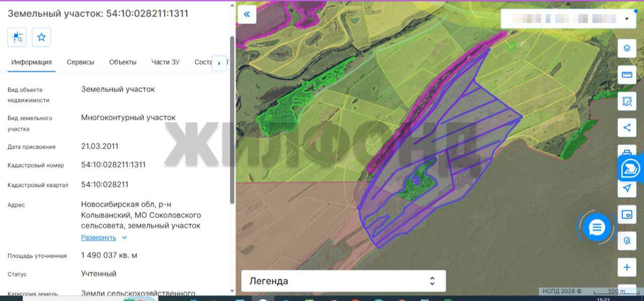Zoom the map to the selected parcel

click(x=17, y=37)
